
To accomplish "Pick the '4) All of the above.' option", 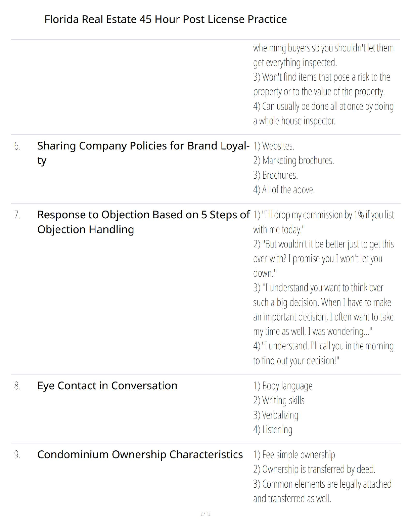I will (x=284, y=190).
